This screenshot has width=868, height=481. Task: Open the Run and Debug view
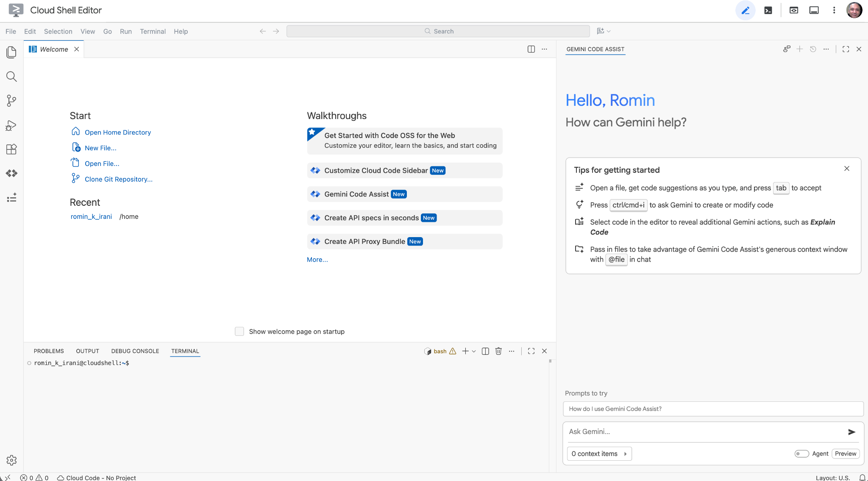11,125
